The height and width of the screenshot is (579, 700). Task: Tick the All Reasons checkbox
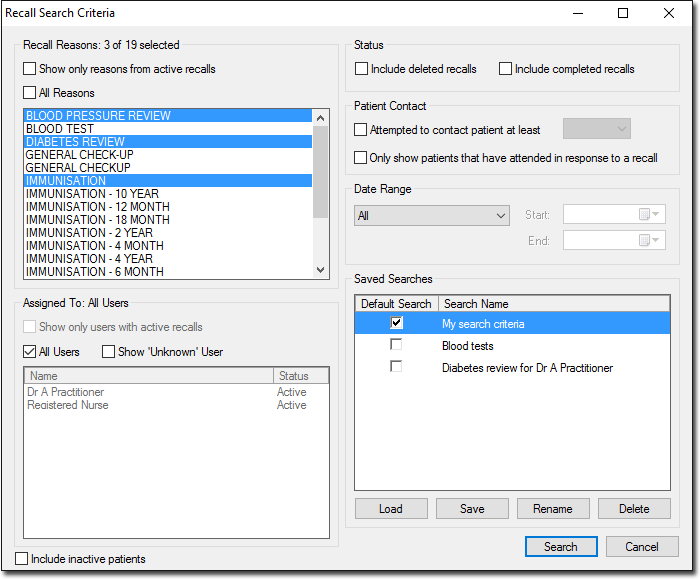(x=30, y=93)
